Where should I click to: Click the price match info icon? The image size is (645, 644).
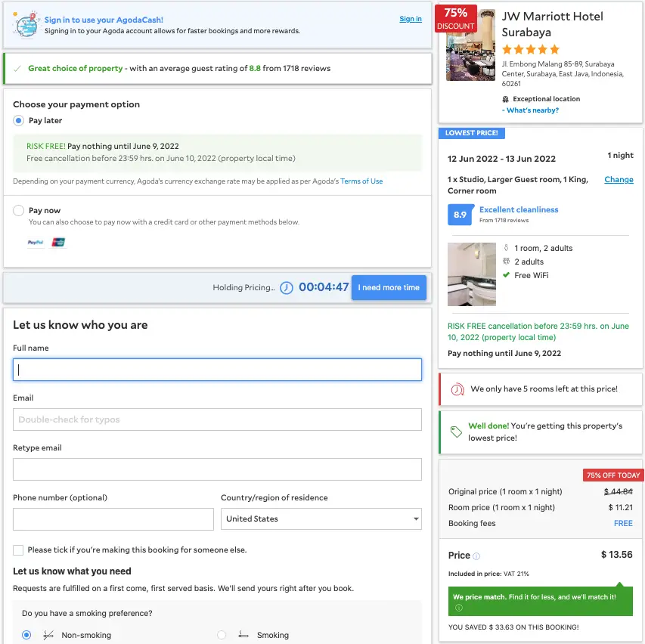(459, 608)
